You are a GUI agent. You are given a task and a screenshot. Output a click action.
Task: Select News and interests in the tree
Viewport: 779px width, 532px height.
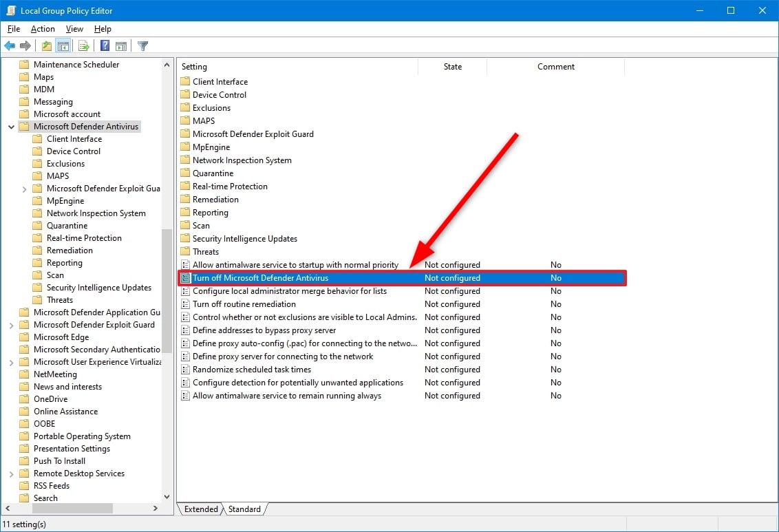click(x=67, y=387)
